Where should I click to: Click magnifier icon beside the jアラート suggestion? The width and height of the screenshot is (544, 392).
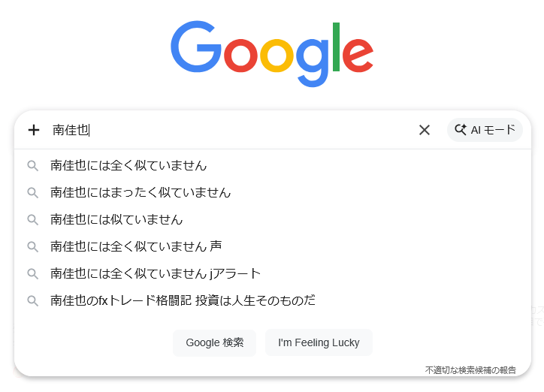33,274
